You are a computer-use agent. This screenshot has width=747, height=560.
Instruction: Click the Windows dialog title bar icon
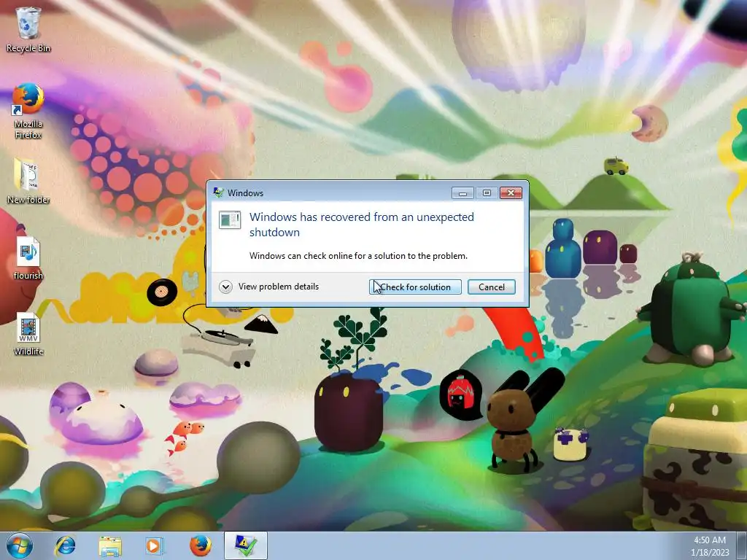coord(219,192)
